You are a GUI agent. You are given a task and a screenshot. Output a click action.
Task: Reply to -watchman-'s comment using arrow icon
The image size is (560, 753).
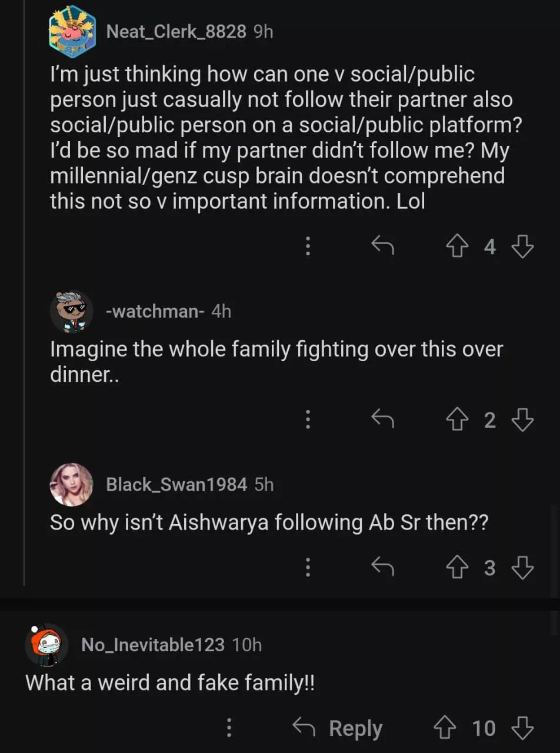[382, 419]
